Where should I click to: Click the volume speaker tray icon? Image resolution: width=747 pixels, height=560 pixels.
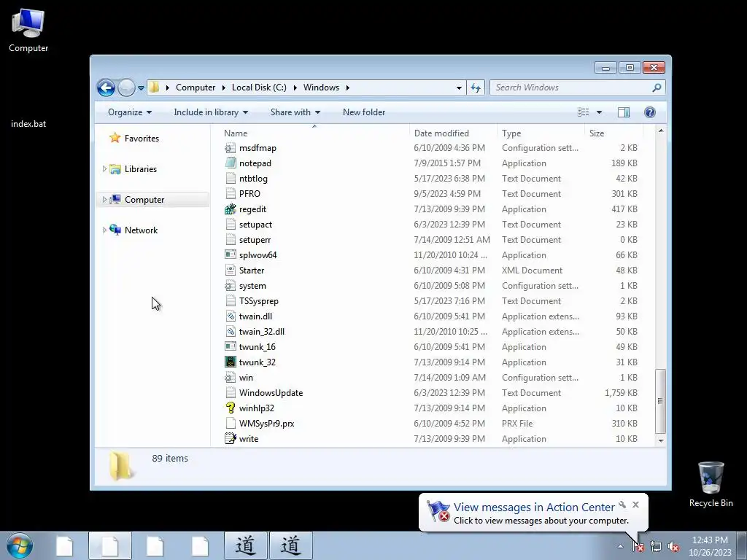coord(673,547)
